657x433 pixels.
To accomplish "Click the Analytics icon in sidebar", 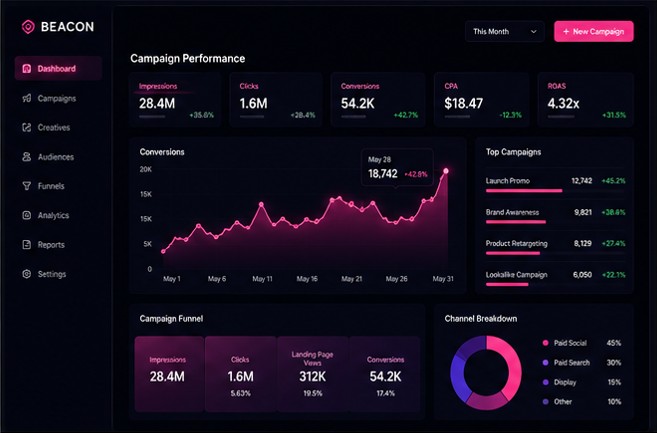I will (x=26, y=215).
